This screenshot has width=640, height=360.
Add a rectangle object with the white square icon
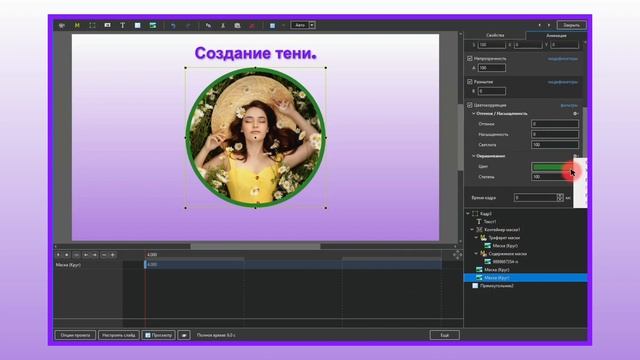coord(138,25)
